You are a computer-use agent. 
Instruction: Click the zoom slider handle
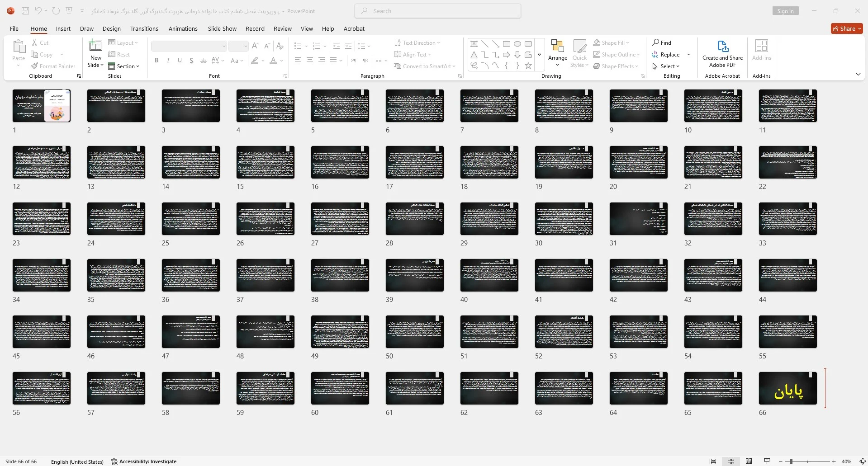point(791,461)
